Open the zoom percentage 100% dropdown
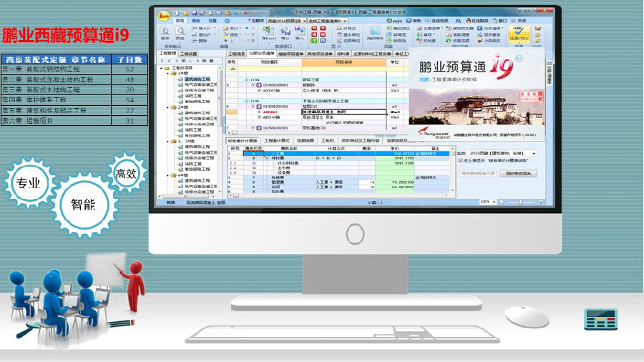The width and height of the screenshot is (644, 362). [493, 202]
